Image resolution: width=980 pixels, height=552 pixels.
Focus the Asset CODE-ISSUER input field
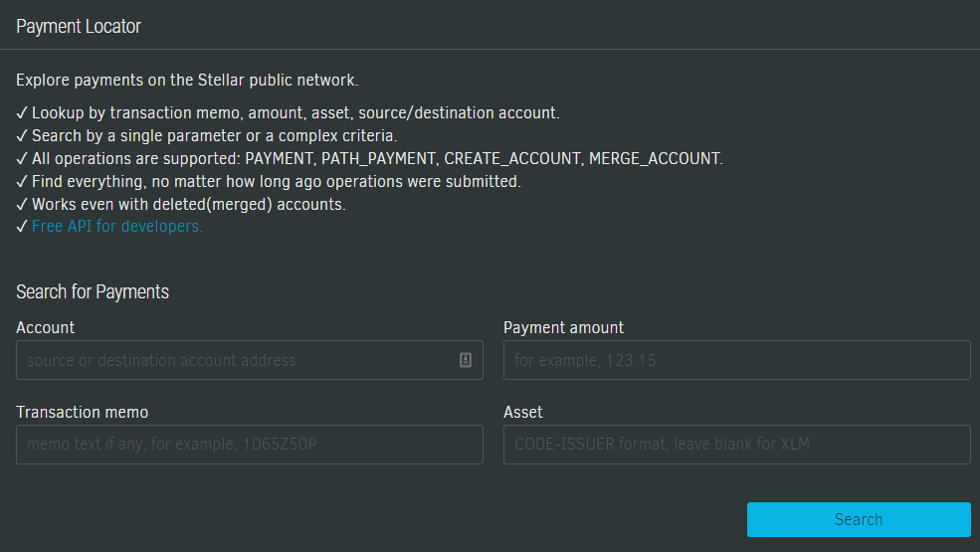736,445
